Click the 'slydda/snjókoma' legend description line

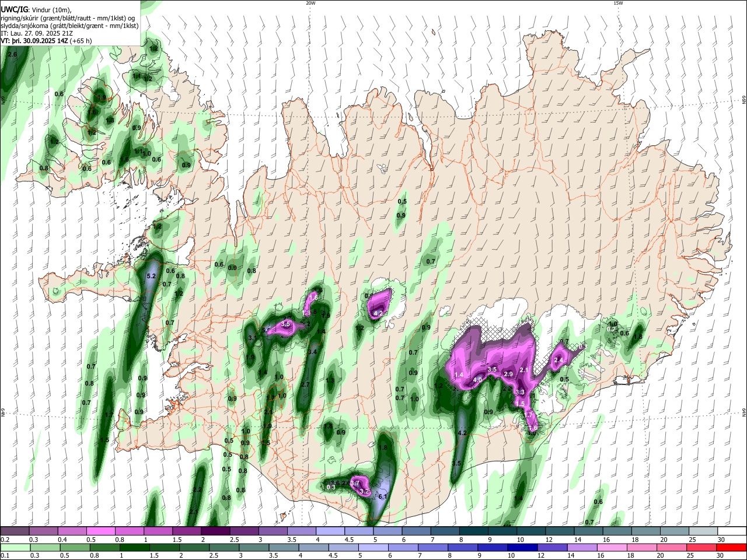[x=69, y=26]
